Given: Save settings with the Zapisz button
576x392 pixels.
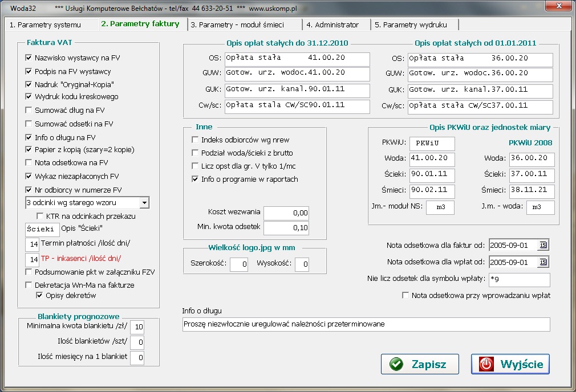Looking at the screenshot, I should click(x=419, y=364).
